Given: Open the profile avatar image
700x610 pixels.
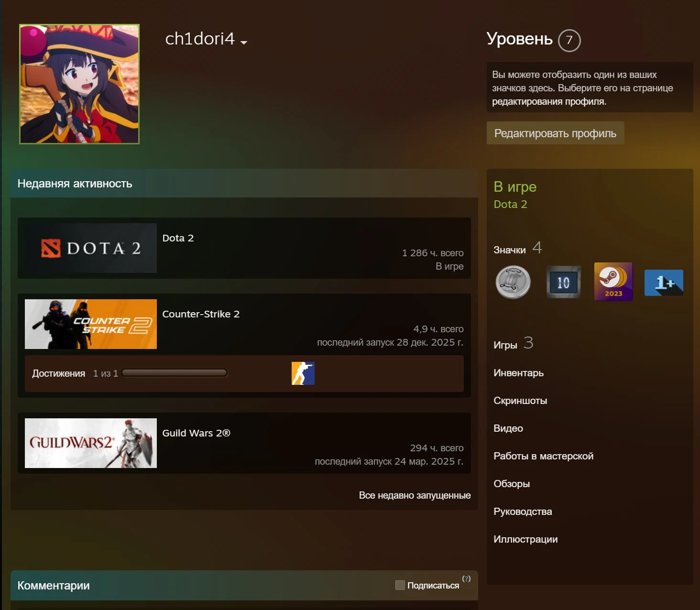Looking at the screenshot, I should [79, 84].
